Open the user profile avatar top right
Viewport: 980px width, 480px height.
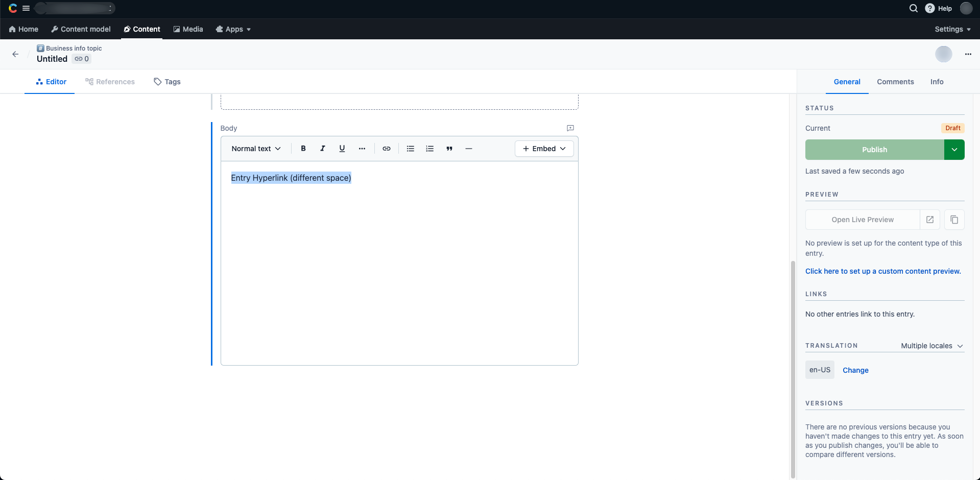point(966,8)
